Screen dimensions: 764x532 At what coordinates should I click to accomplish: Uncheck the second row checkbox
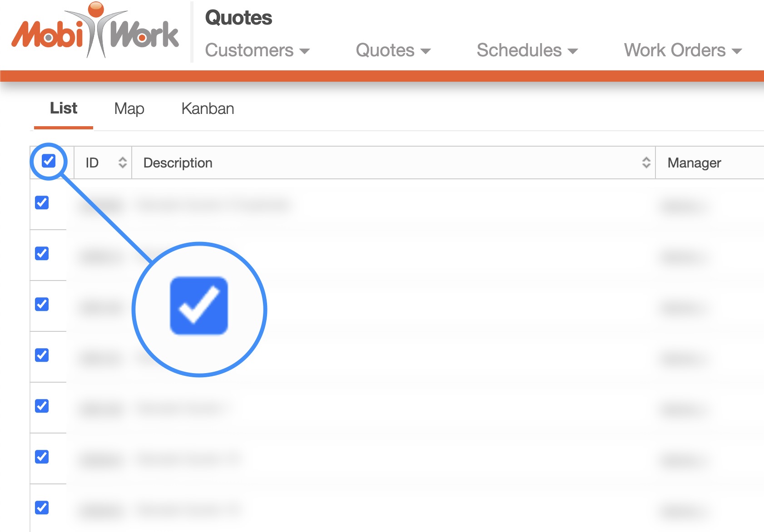point(42,253)
